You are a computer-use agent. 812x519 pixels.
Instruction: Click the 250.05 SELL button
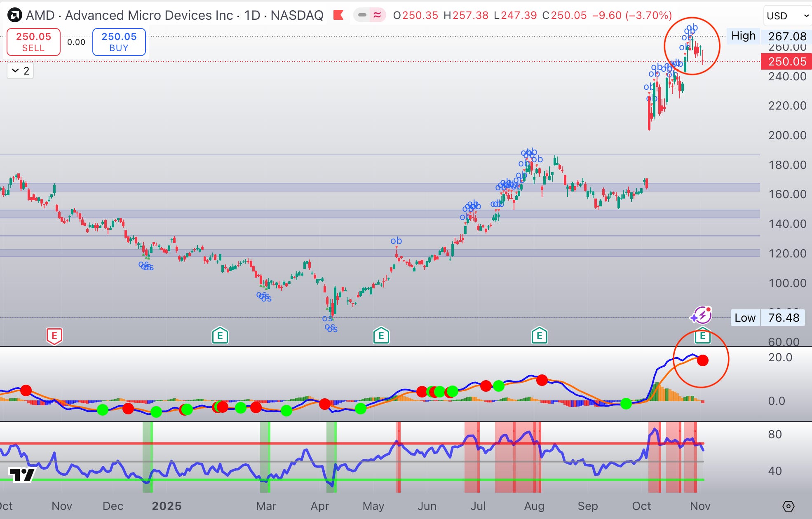33,42
